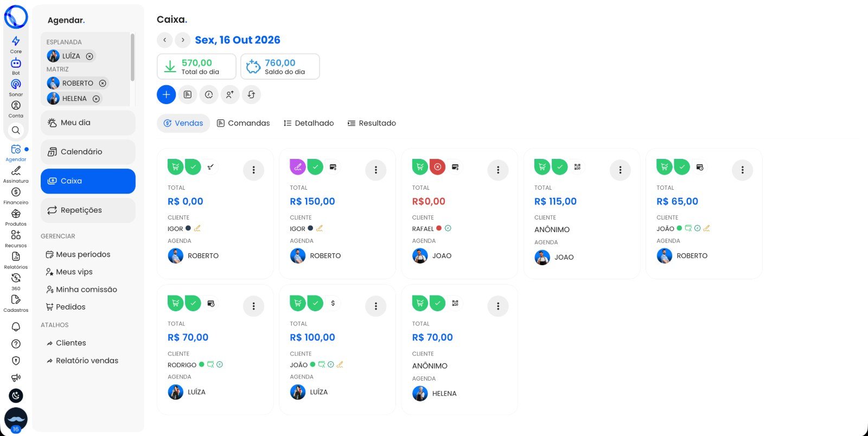
Task: Toggle dark mode moon icon
Action: tap(16, 396)
